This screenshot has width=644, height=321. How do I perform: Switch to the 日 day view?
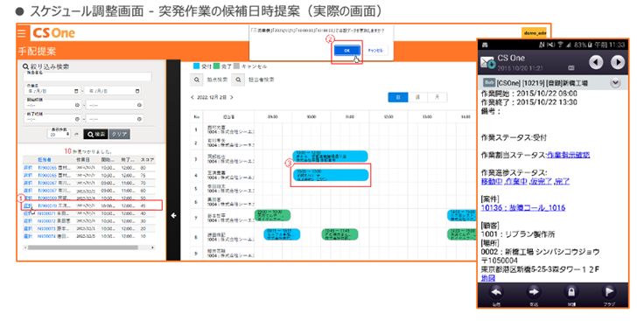[398, 97]
